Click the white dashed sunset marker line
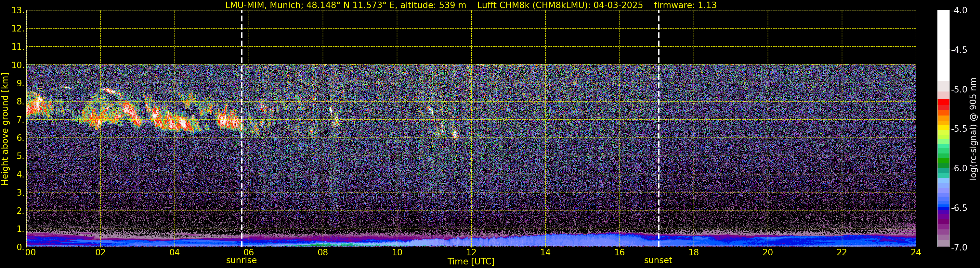Screen dimensions: 980x268 click(x=659, y=129)
